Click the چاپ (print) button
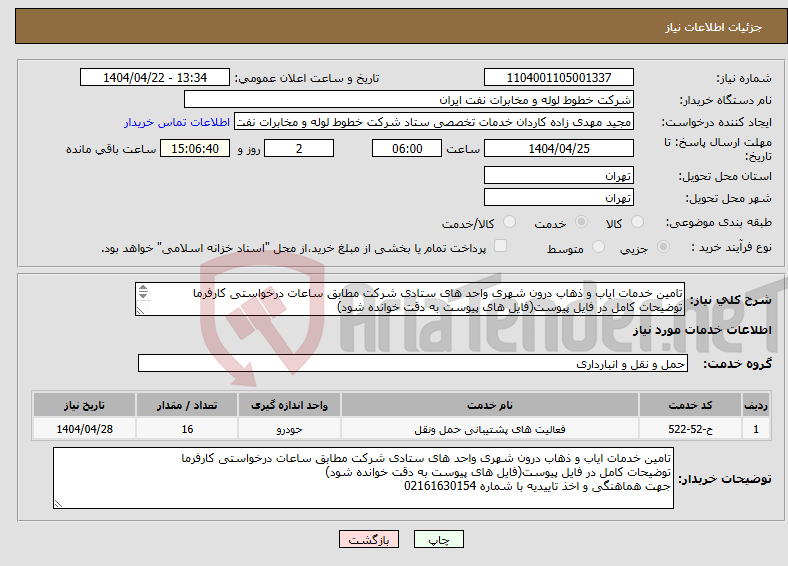 (x=438, y=539)
